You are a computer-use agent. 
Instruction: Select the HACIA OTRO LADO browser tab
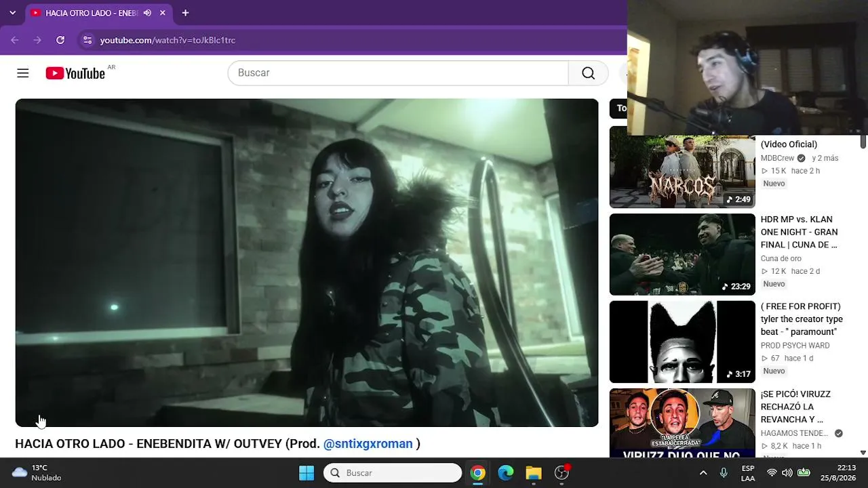[x=98, y=13]
